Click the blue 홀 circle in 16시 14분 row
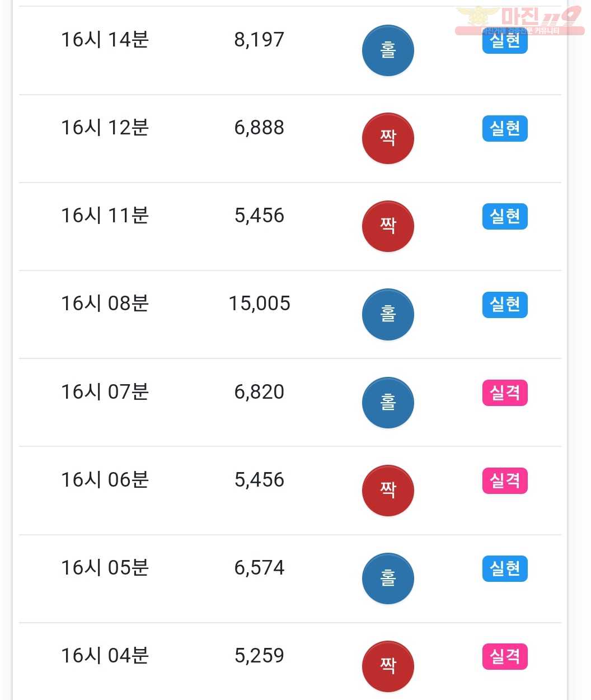The height and width of the screenshot is (700, 591). click(x=388, y=50)
